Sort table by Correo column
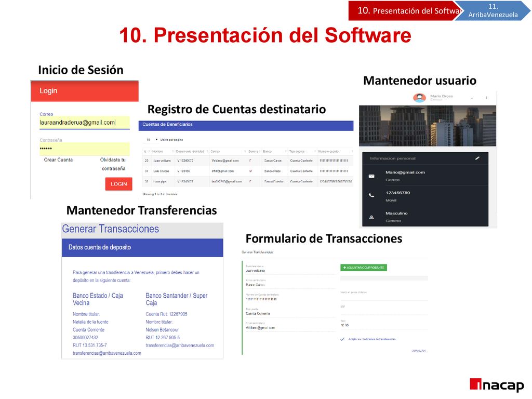 click(x=228, y=151)
